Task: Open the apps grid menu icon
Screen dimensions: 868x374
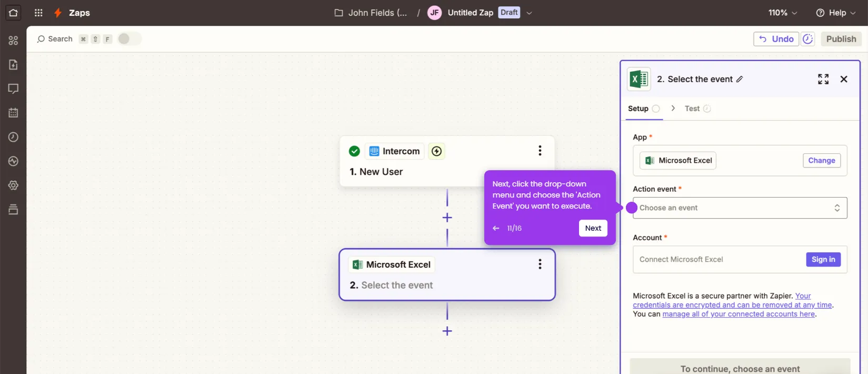Action: click(x=38, y=13)
